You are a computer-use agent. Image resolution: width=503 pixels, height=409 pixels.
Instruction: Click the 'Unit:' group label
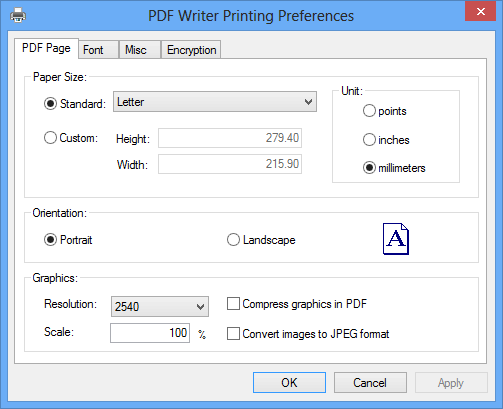pos(352,91)
